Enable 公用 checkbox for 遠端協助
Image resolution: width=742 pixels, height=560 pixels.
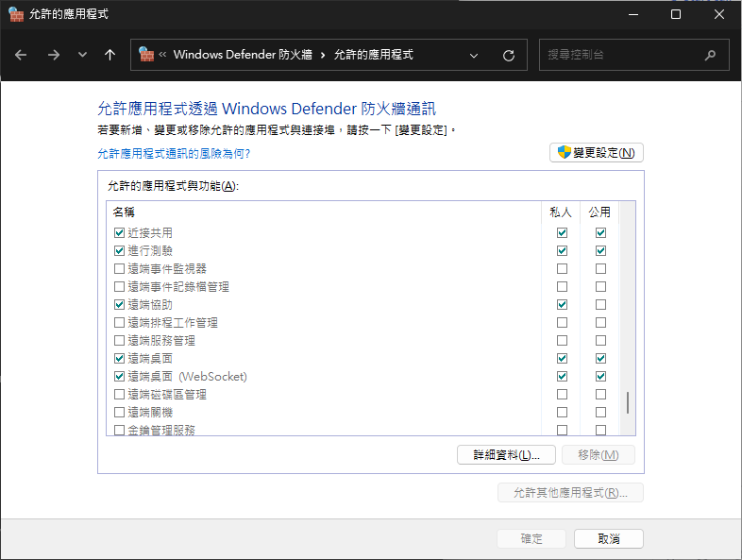[601, 305]
